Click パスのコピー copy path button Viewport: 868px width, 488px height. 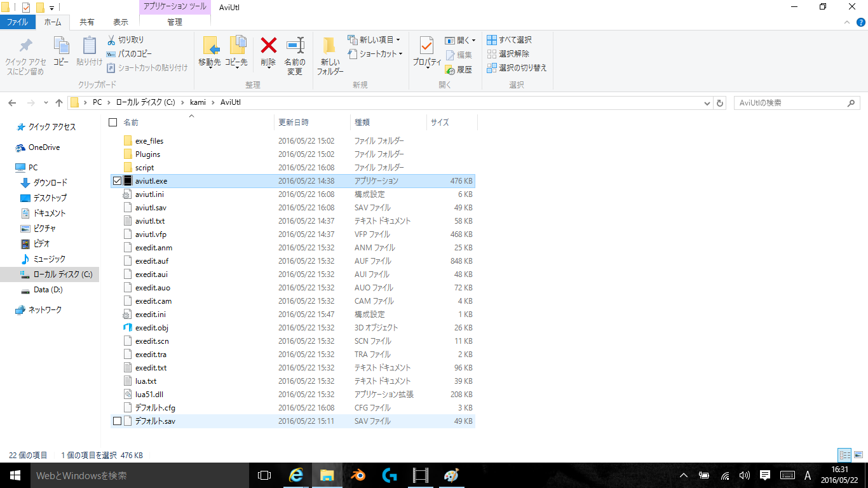point(130,54)
